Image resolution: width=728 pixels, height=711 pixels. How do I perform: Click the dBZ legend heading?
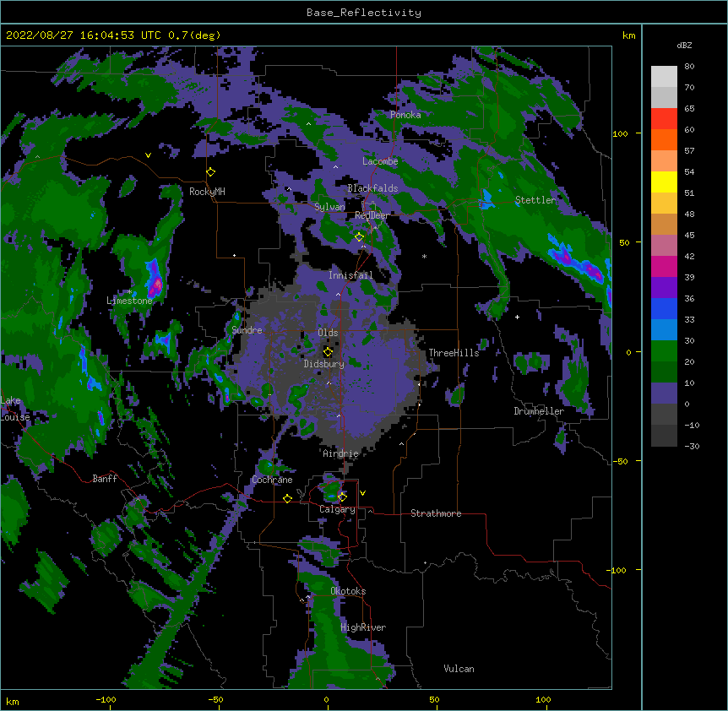point(684,46)
